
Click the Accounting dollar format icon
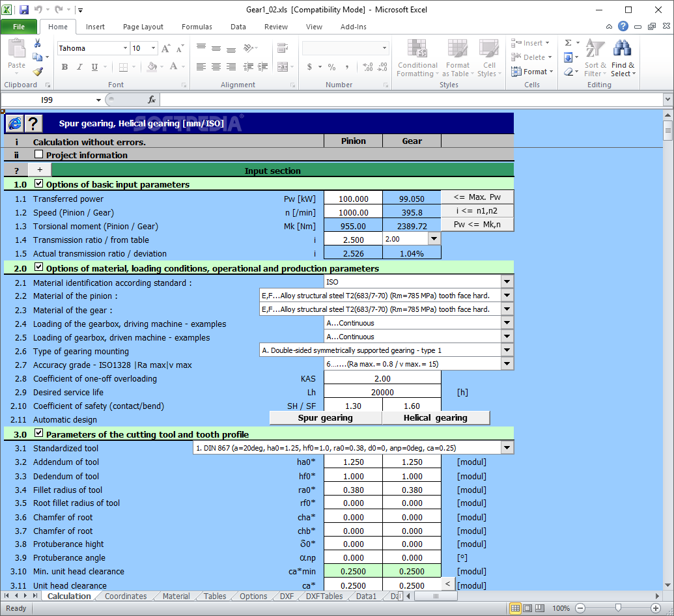309,67
